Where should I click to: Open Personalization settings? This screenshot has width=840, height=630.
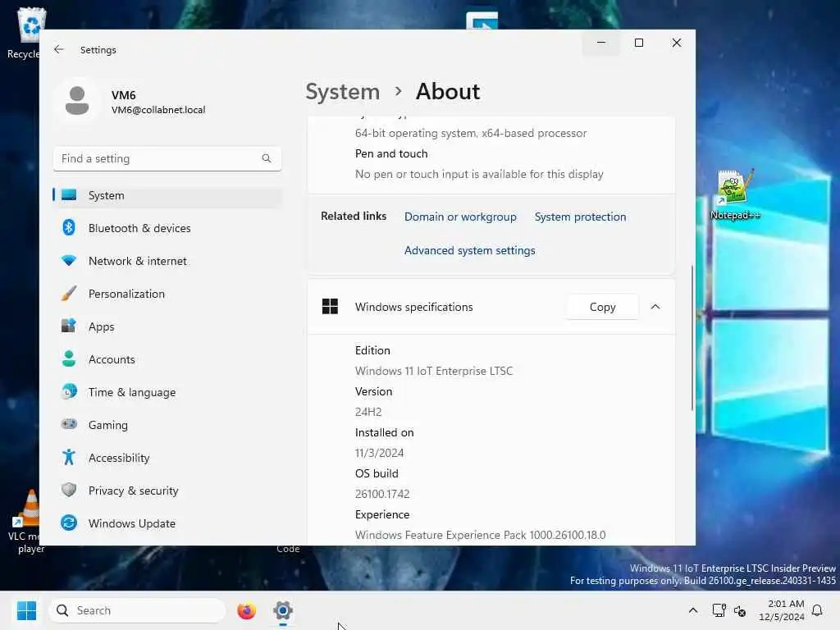pyautogui.click(x=167, y=294)
